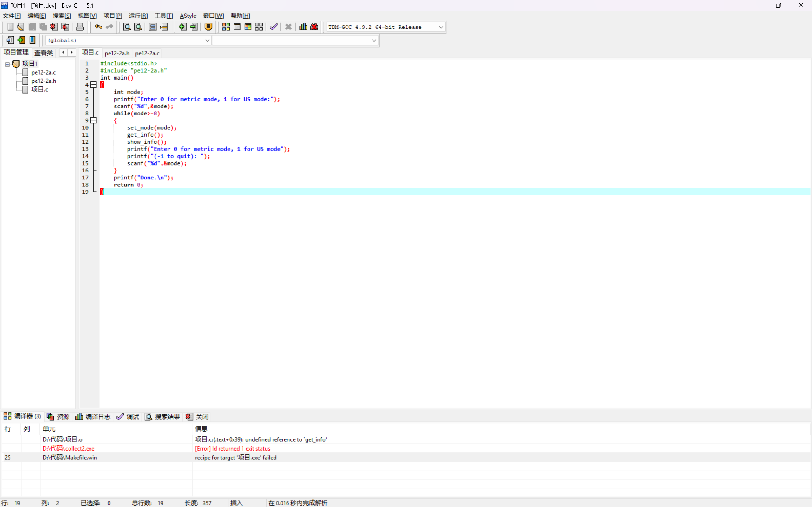812x507 pixels.
Task: Click the undo arrow icon
Action: 98,27
